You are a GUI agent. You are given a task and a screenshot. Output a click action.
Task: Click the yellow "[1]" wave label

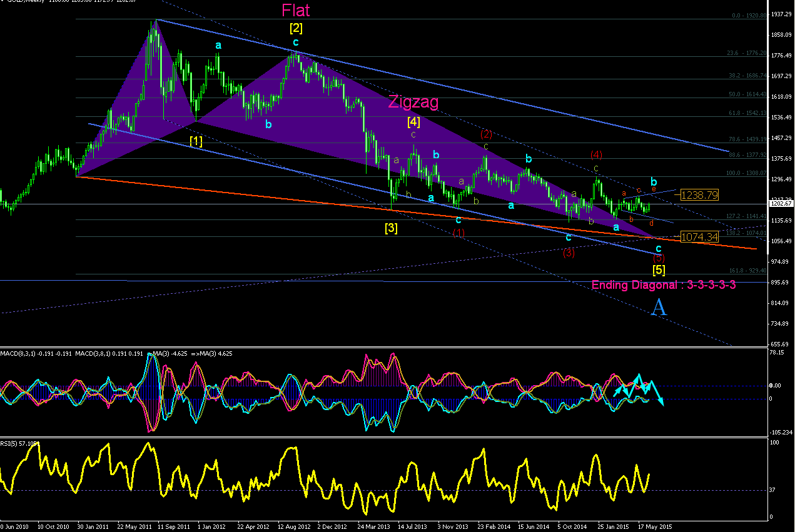coord(196,141)
